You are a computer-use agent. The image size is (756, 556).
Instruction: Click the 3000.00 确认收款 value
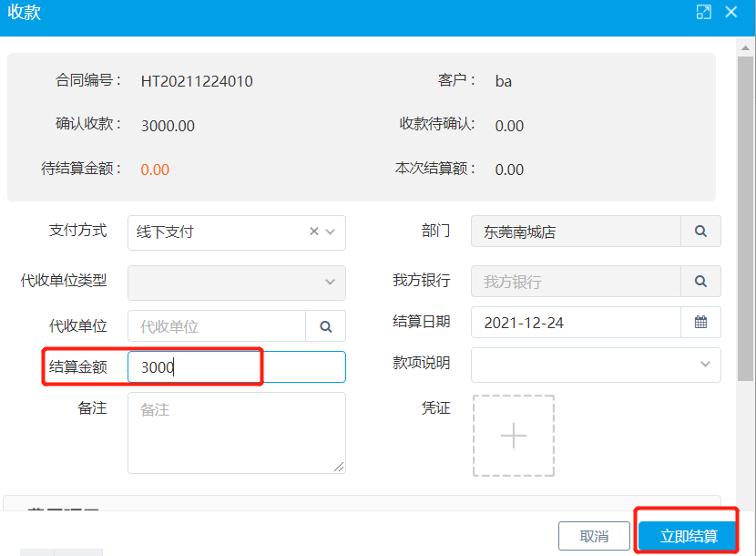(x=168, y=126)
